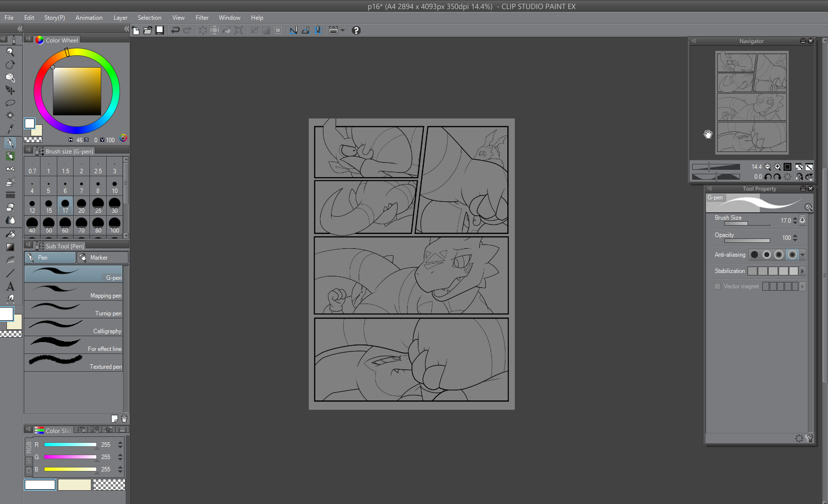Zoom in using the Navigator panel
Image resolution: width=828 pixels, height=504 pixels.
pyautogui.click(x=778, y=167)
